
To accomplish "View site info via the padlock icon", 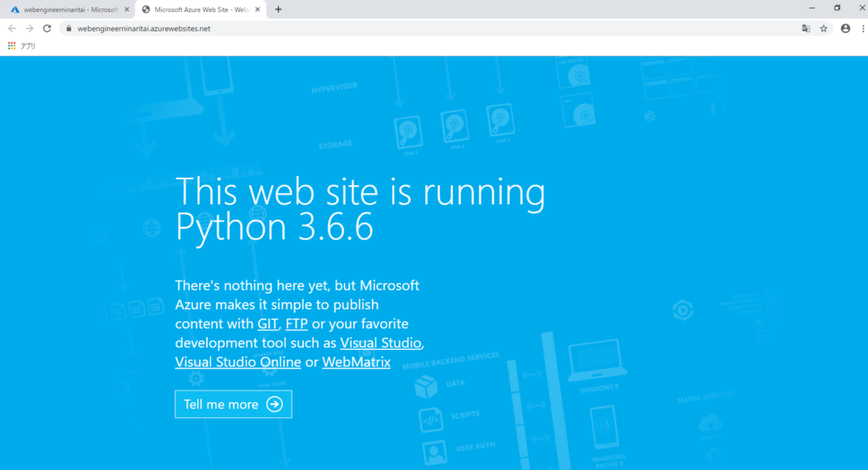I will click(69, 29).
